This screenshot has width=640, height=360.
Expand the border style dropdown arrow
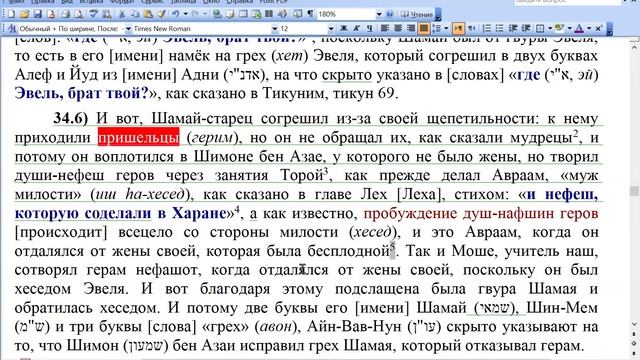tap(550, 28)
